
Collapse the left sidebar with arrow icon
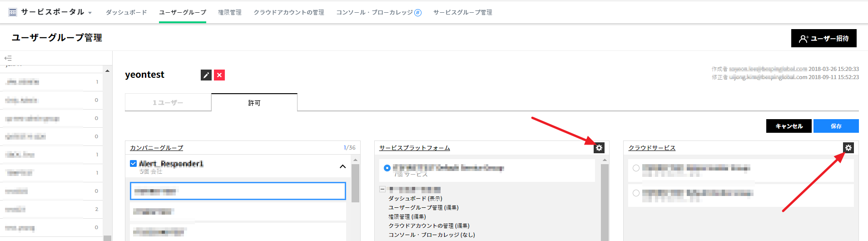point(8,58)
